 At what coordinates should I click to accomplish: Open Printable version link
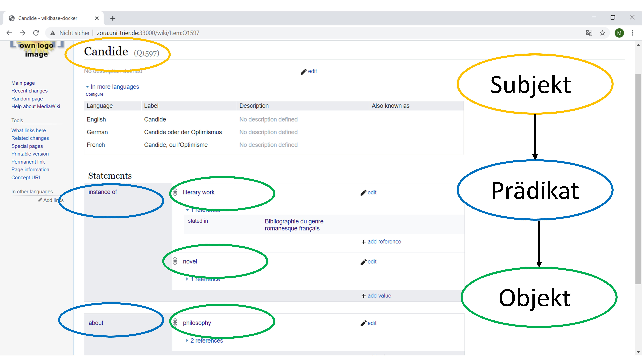click(30, 154)
